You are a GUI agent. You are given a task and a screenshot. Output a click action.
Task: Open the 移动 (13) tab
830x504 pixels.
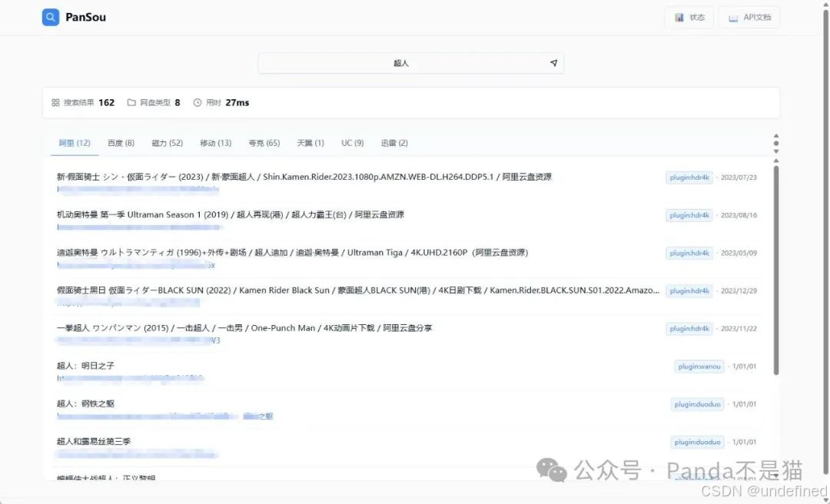coord(216,143)
